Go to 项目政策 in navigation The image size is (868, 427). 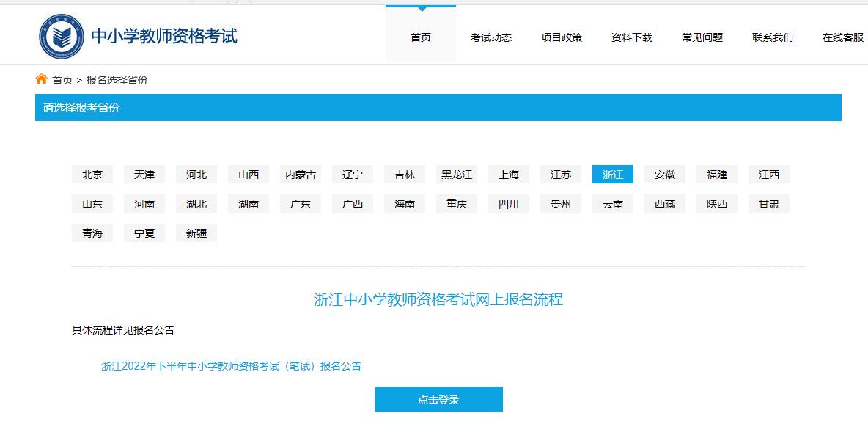click(x=562, y=37)
